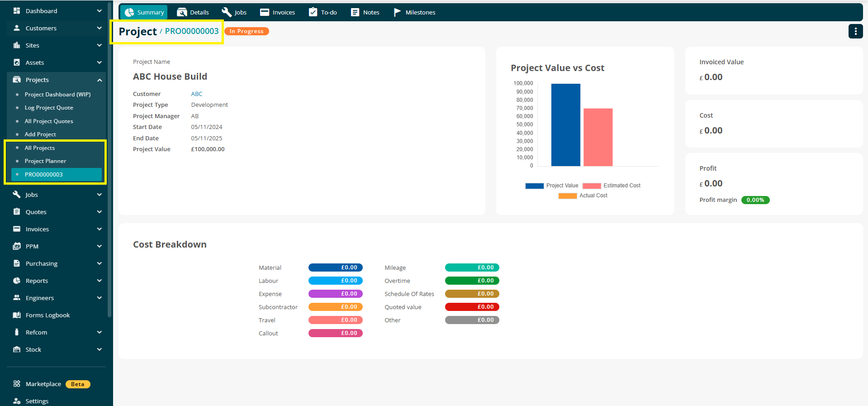Click the pink Estimated Cost chart bar
Viewport: 868px width, 406px height.
coord(598,137)
